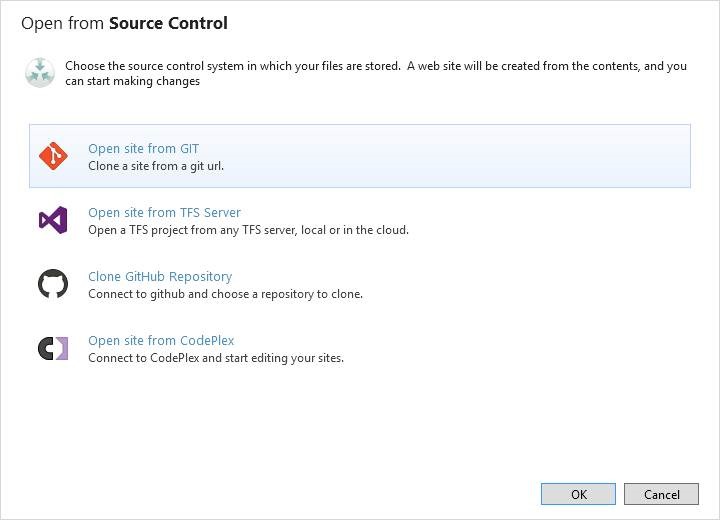Click 'Connect to github and choose a repository' text
This screenshot has height=520, width=720.
(x=225, y=294)
